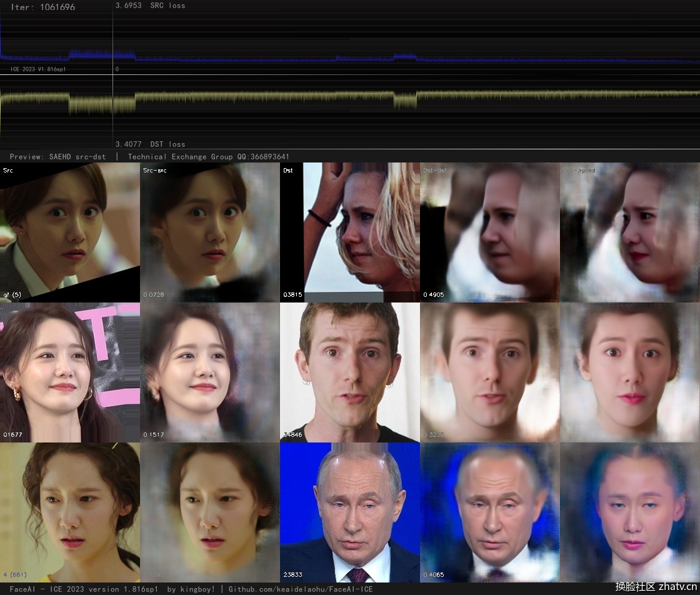Click the "Src-src" column label
Image resolution: width=700 pixels, height=595 pixels.
154,170
